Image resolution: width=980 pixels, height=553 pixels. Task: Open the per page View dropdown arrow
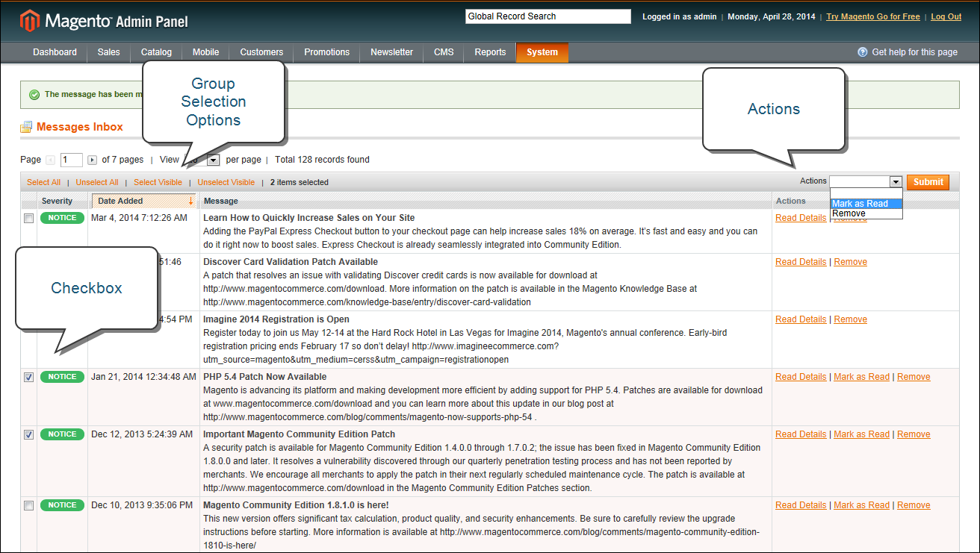(x=213, y=160)
